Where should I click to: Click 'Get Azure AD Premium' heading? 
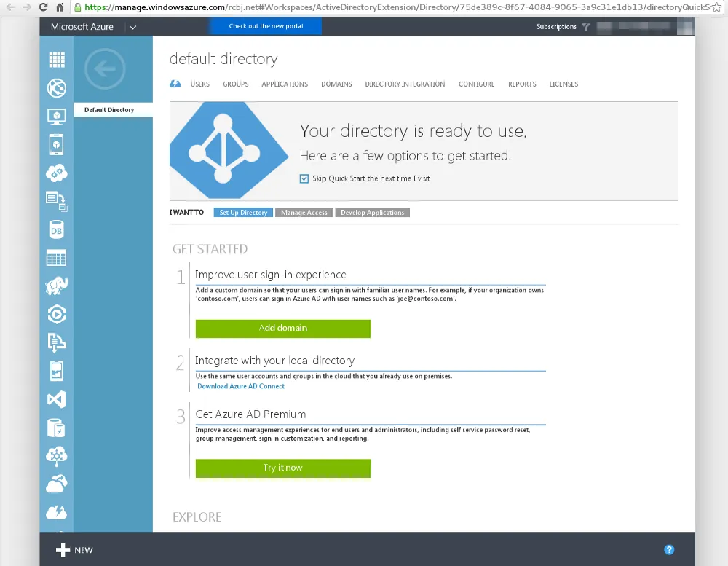pos(250,414)
